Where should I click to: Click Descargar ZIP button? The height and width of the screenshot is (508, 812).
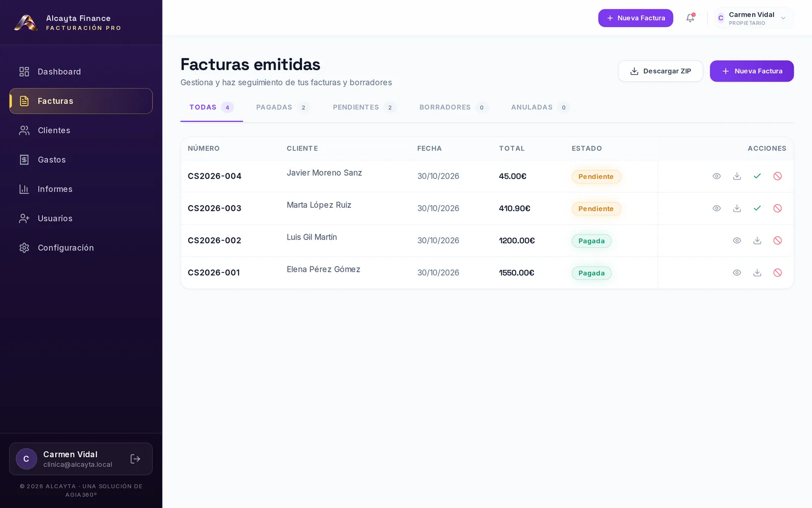(x=660, y=71)
